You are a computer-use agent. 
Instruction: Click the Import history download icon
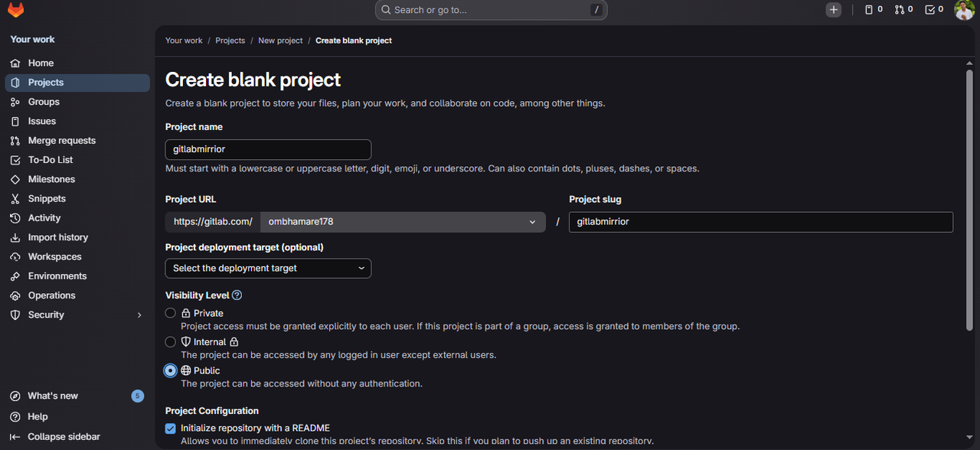click(x=15, y=237)
